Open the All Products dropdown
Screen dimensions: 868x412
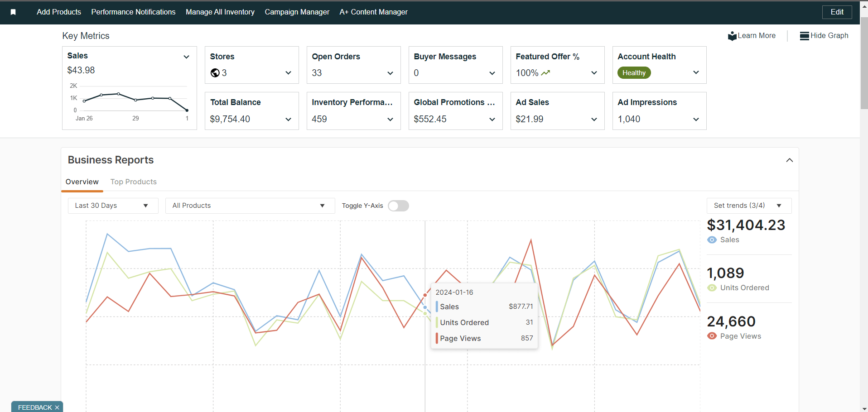(x=250, y=206)
